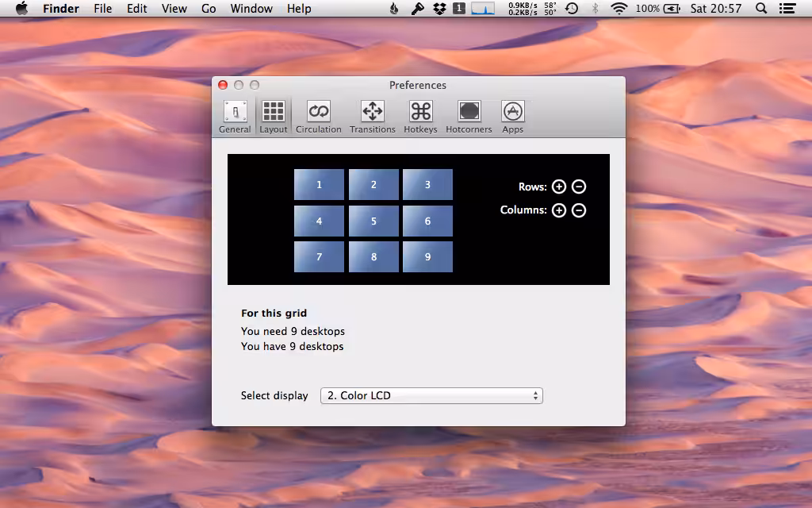Open the Apps preferences pane
812x508 pixels.
[x=513, y=117]
